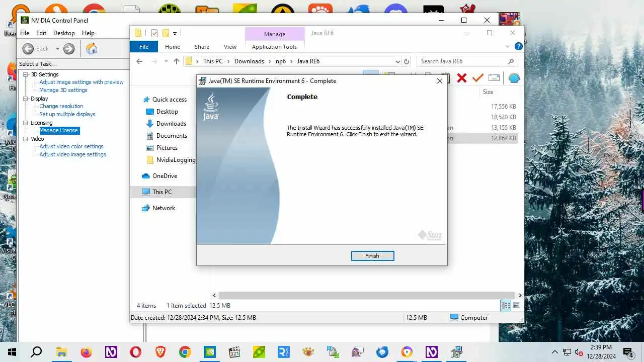The height and width of the screenshot is (362, 644).
Task: Click Explorer horizontal scrollbar
Action: click(x=366, y=295)
